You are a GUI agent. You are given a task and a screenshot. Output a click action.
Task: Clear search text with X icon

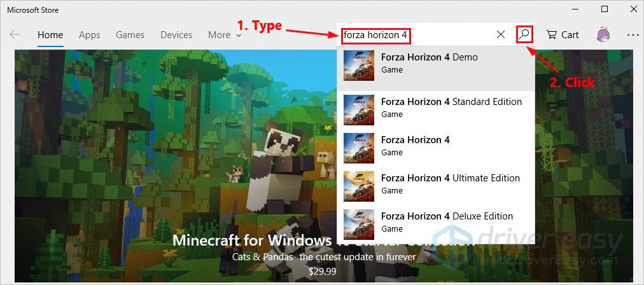[501, 35]
